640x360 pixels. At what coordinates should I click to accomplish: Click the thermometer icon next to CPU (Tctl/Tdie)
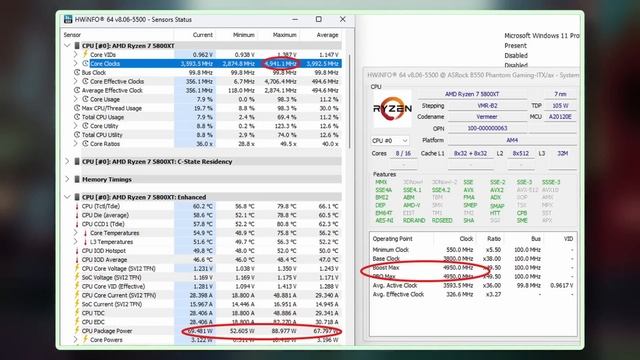77,206
